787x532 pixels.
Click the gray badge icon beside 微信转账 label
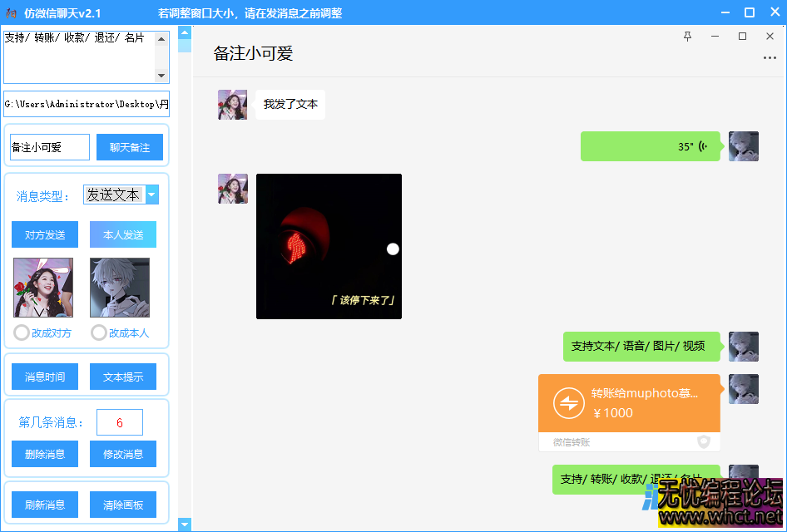coord(704,441)
